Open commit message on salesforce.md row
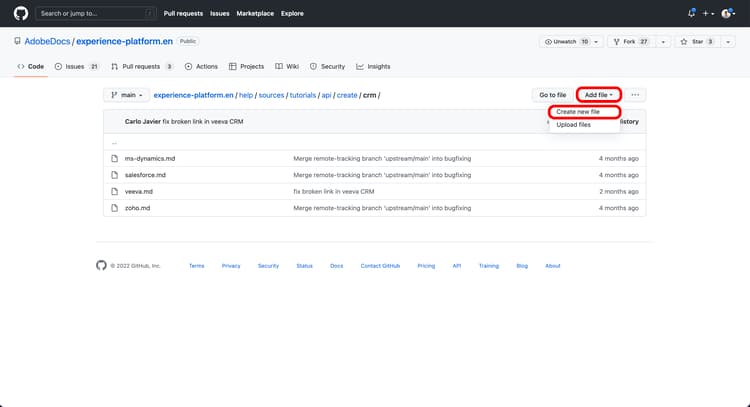This screenshot has height=407, width=750. pos(382,175)
